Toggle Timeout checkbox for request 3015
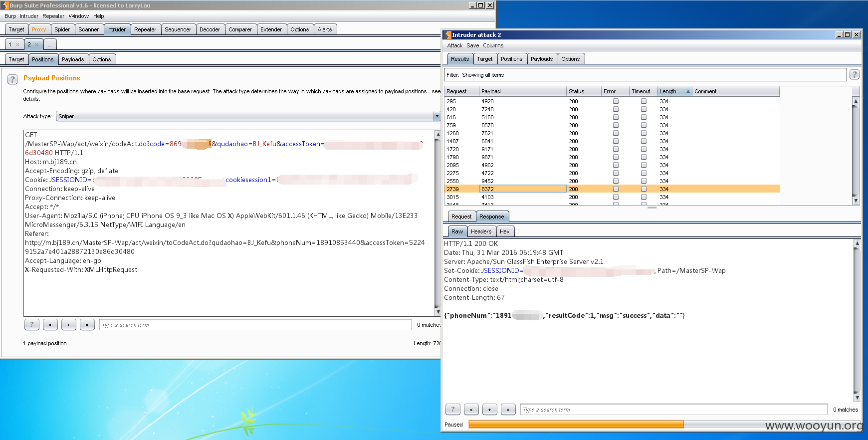868x440 pixels. [x=644, y=197]
